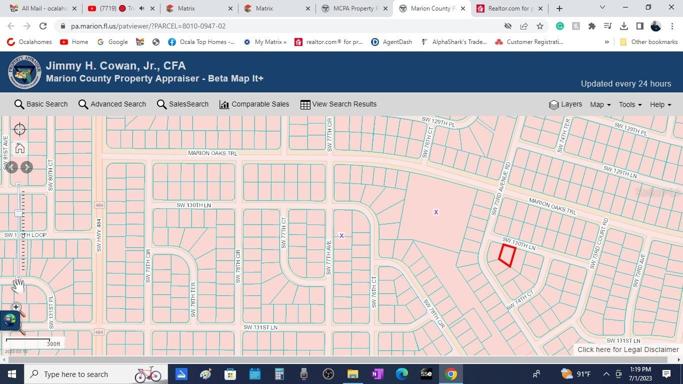Select the red highlighted parcel
The image size is (683, 384).
[x=507, y=256]
